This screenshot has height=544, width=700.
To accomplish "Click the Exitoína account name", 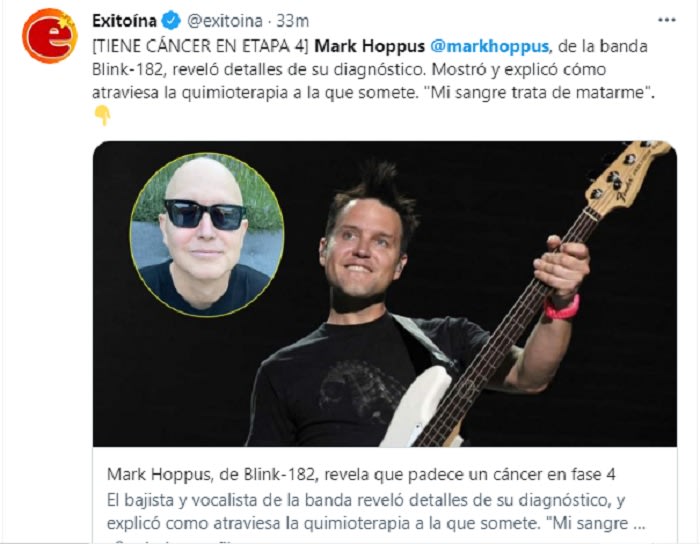I will (124, 21).
